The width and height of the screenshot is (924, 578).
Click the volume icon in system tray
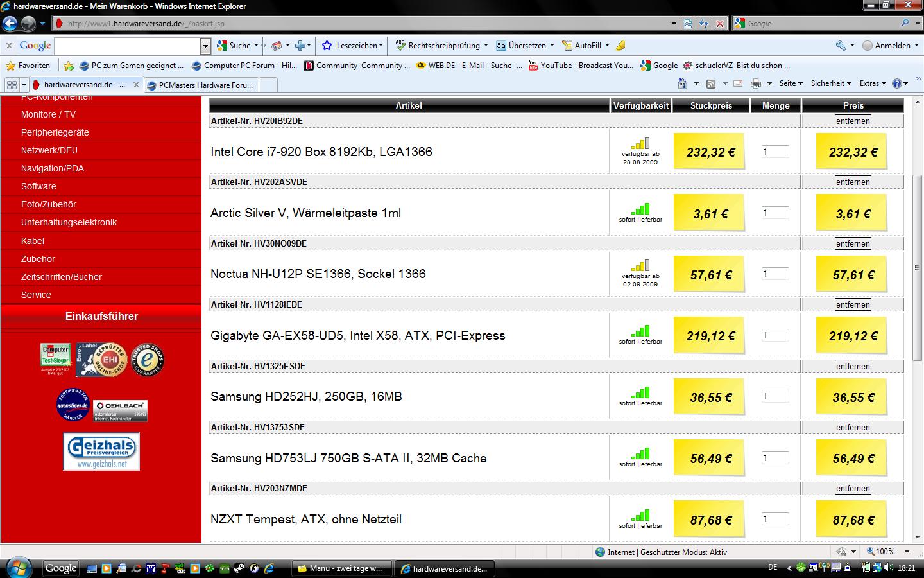click(888, 568)
